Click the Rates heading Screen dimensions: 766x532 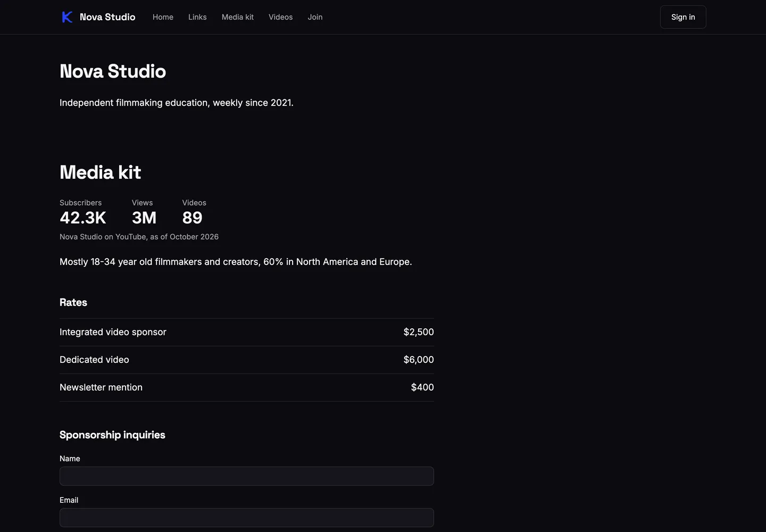73,302
